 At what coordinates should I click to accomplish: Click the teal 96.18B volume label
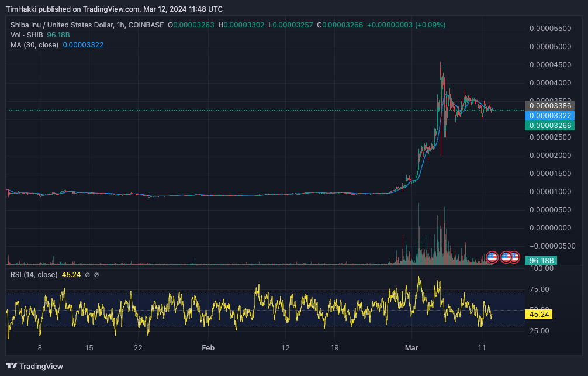541,260
